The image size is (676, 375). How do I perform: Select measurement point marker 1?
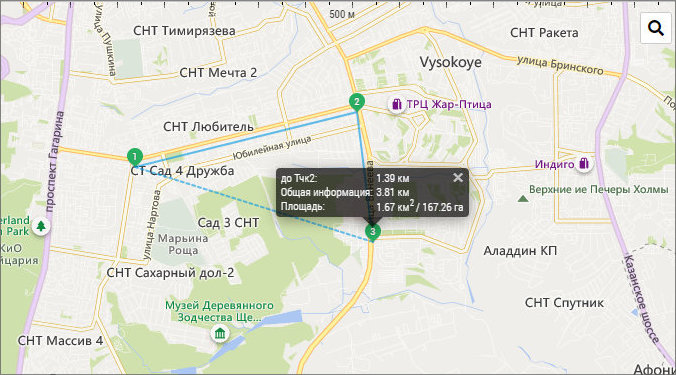(x=135, y=156)
